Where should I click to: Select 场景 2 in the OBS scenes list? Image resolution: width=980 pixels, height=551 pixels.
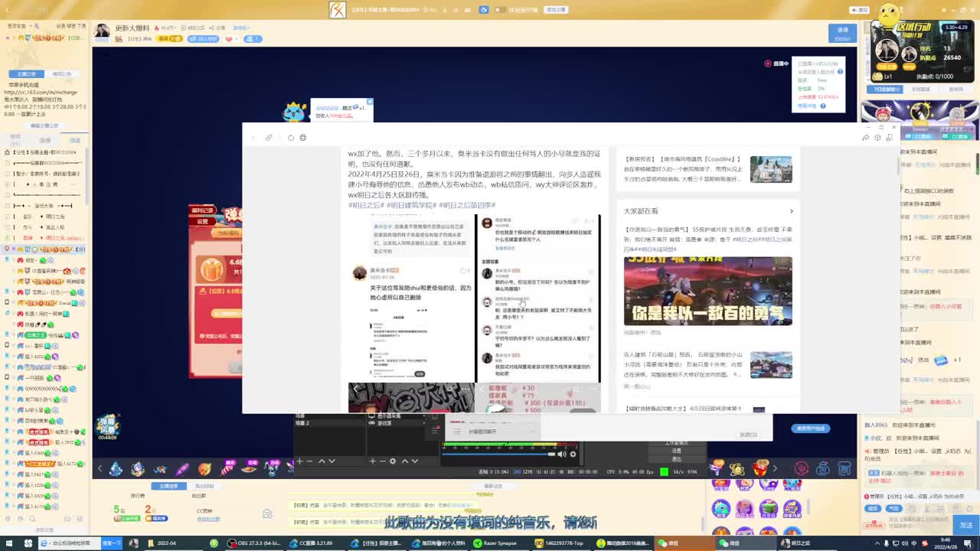pyautogui.click(x=302, y=423)
